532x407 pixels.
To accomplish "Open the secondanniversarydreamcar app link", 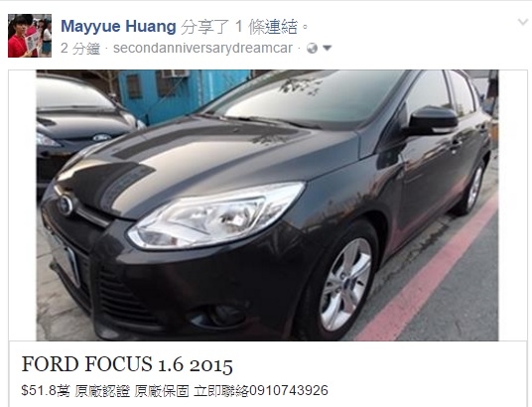I will pos(202,49).
